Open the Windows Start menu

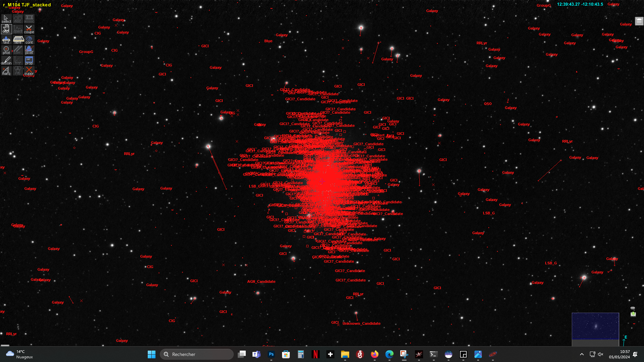[x=151, y=354]
